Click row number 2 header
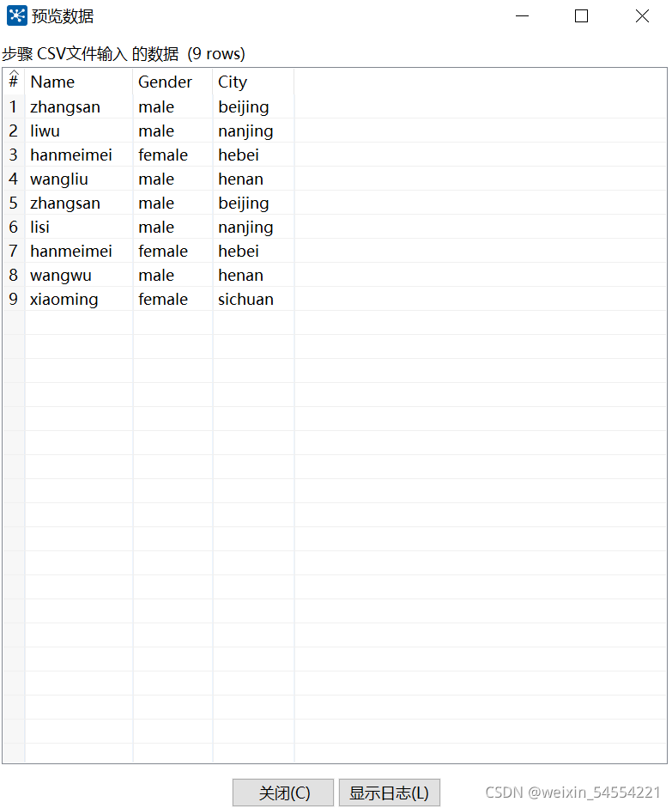The width and height of the screenshot is (672, 808). tap(14, 131)
